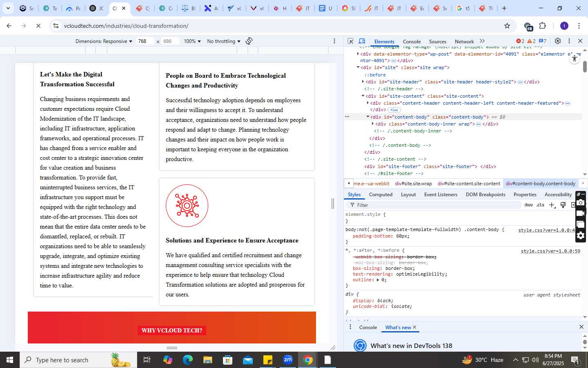Open drawer three-dot menu beside Console
Screen dimensions: 588x368
[x=350, y=327]
